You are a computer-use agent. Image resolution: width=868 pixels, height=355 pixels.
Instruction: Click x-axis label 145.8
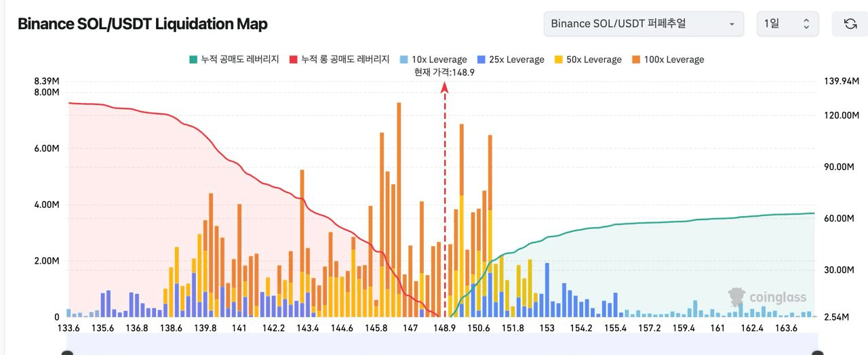[376, 328]
